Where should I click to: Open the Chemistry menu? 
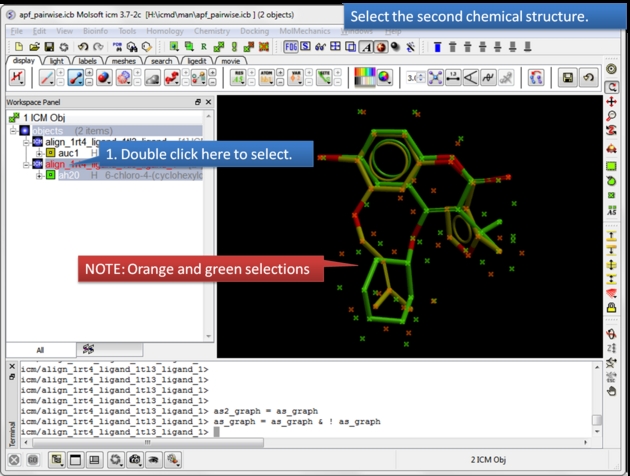(210, 32)
